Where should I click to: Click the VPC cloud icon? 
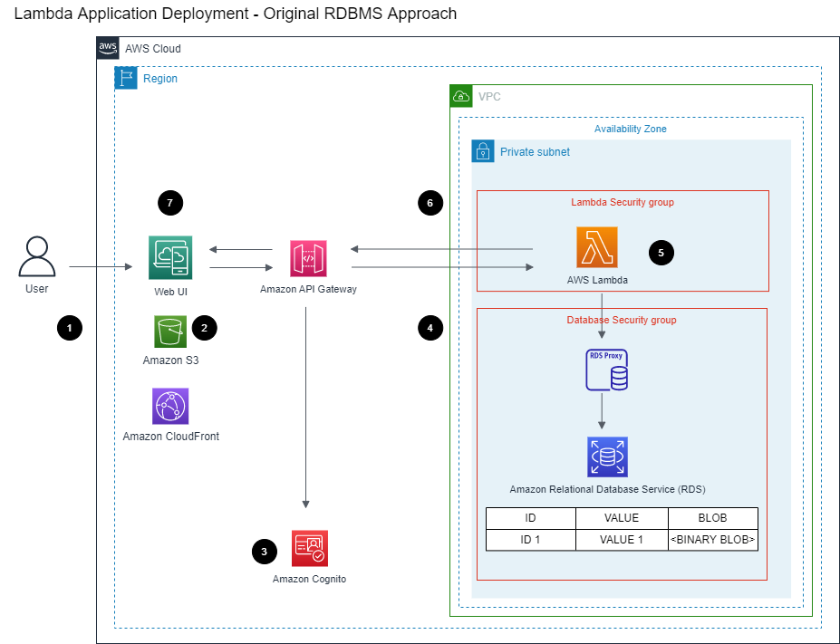pos(461,96)
